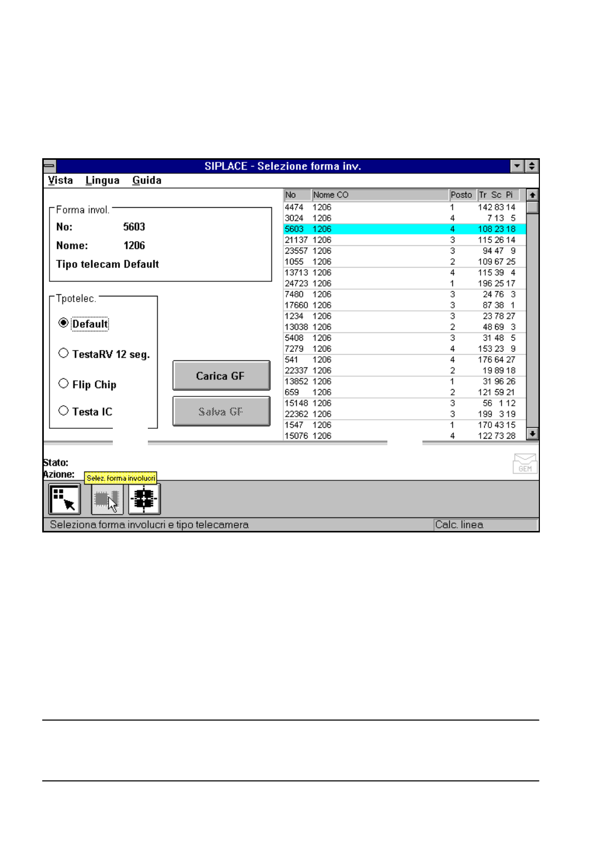Click the Calc. linea status field

coord(485,525)
